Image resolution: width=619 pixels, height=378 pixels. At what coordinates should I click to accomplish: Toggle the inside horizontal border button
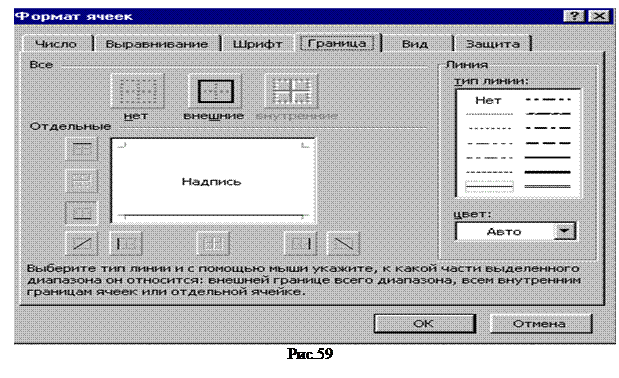click(82, 181)
